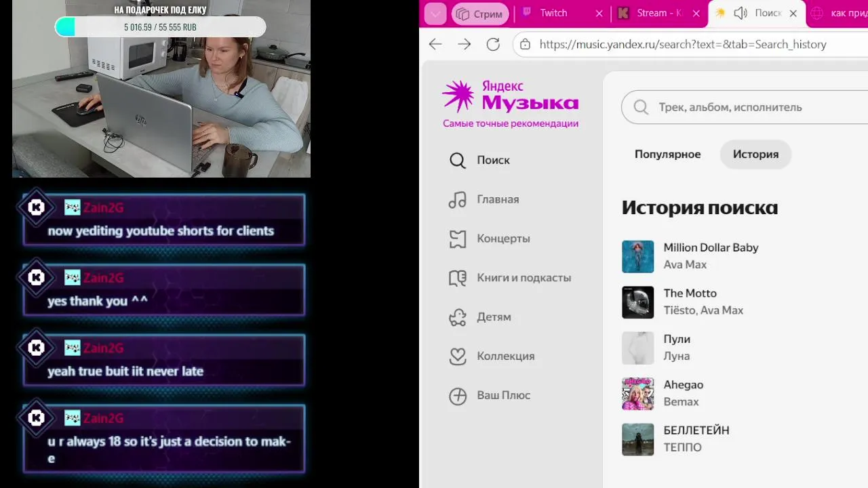
Task: Click artist Tiësto, Ava Max
Action: (703, 310)
